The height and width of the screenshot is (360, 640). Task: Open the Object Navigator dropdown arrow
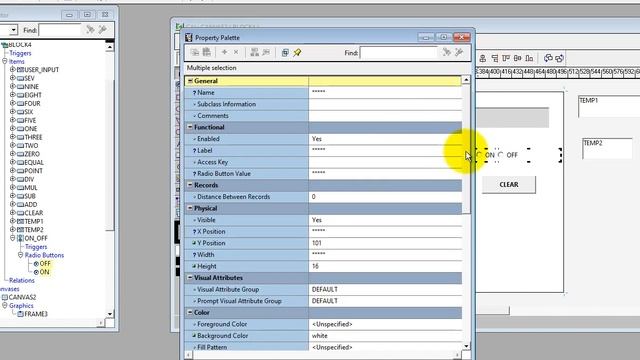click(14, 30)
